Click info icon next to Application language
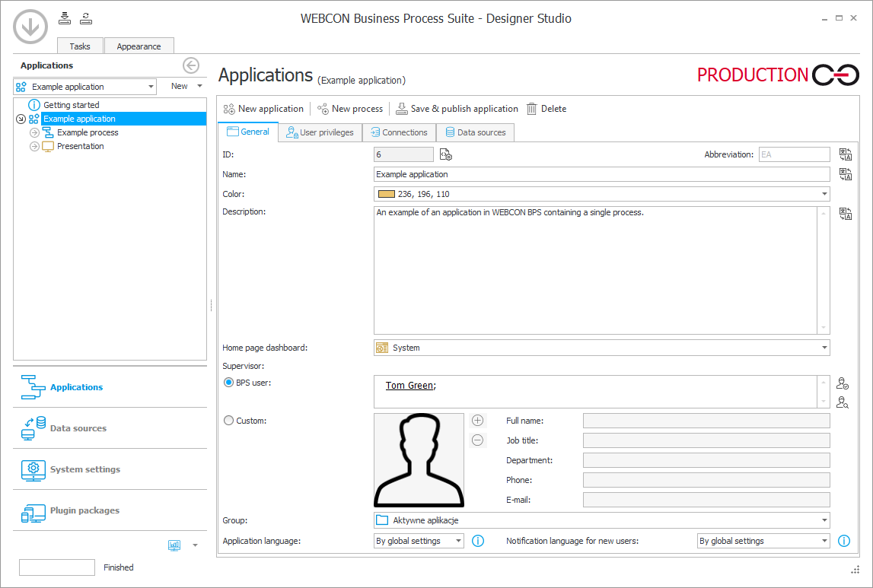873x588 pixels. pos(478,541)
